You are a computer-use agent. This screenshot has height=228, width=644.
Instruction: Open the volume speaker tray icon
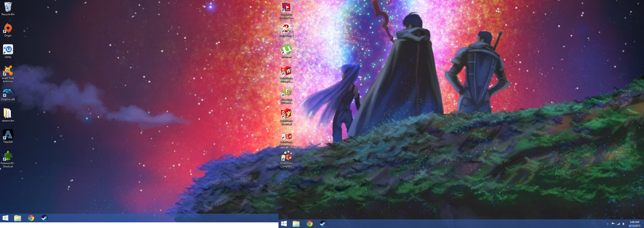624,224
